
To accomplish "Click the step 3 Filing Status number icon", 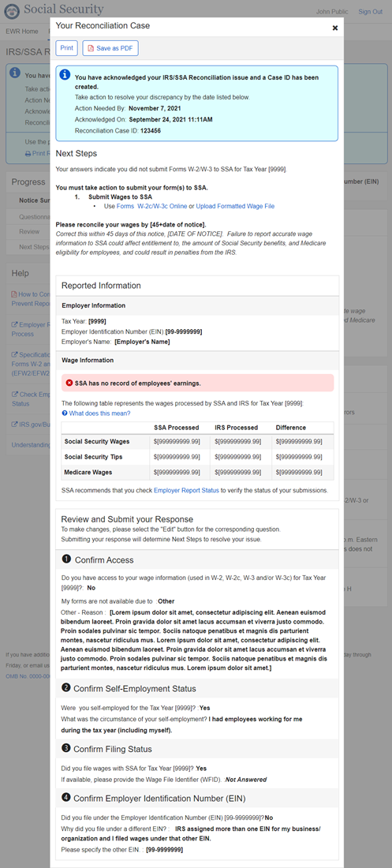I will tap(66, 748).
